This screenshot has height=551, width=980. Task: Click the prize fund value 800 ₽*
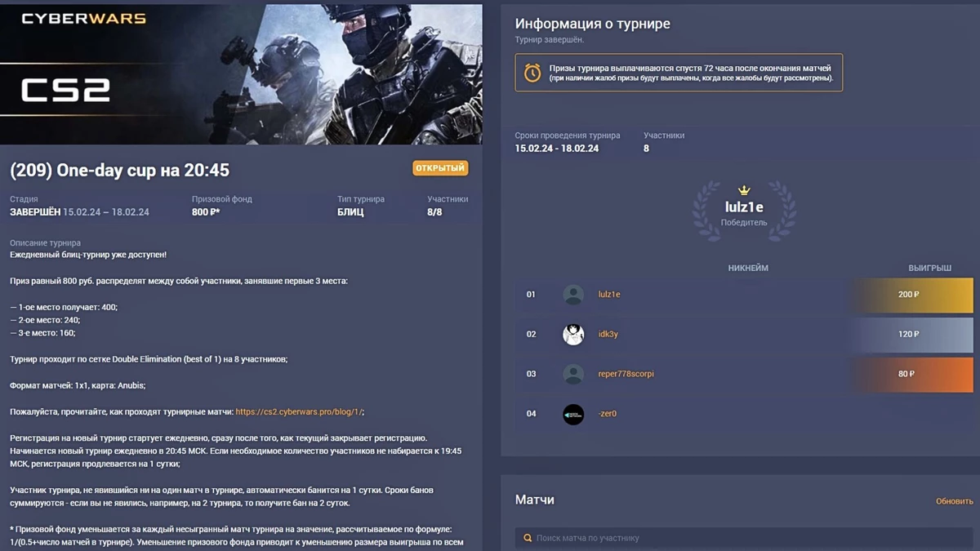click(x=206, y=212)
